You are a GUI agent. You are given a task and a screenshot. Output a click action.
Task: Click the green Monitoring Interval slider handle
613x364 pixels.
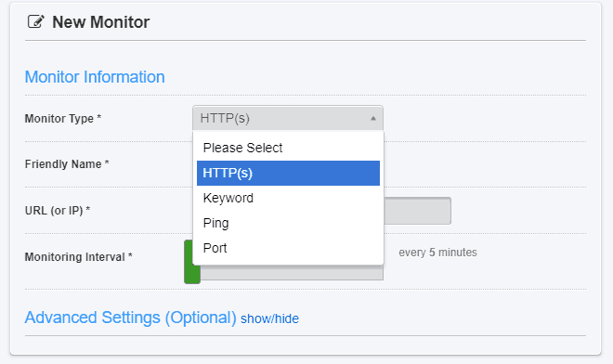pos(192,262)
